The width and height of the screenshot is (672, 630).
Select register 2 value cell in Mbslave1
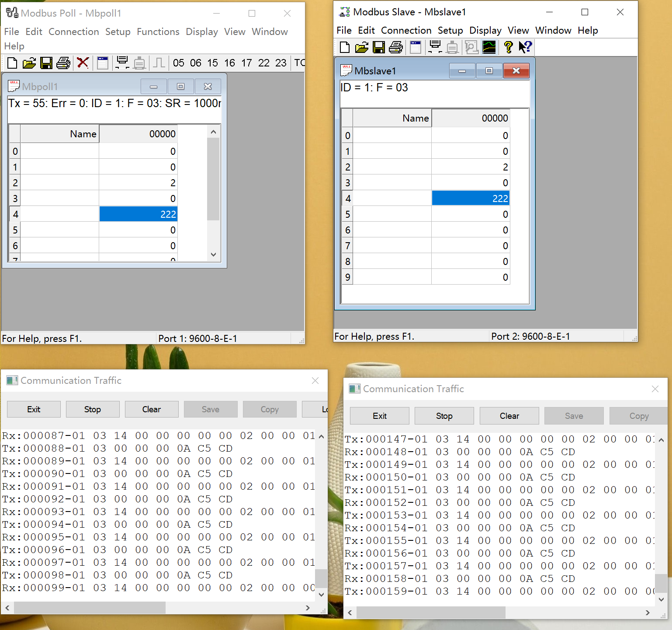471,167
